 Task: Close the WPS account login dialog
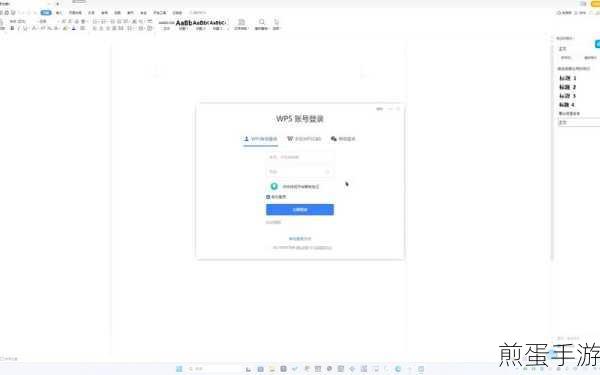click(398, 109)
